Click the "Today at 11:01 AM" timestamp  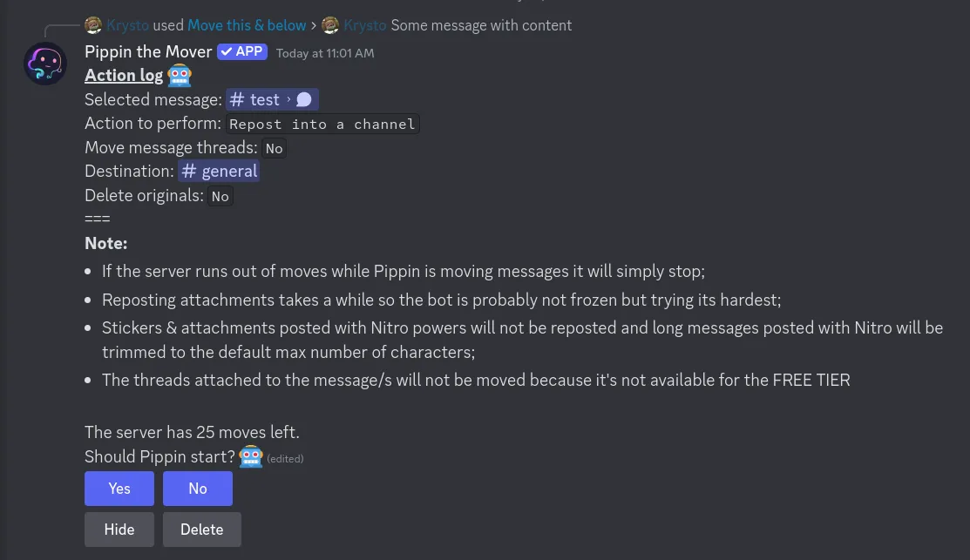tap(325, 53)
